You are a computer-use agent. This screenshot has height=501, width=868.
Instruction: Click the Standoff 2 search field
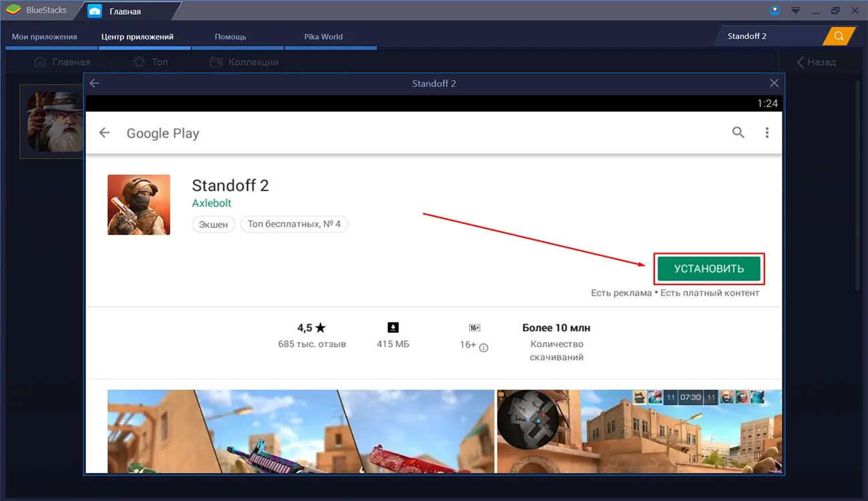[771, 36]
